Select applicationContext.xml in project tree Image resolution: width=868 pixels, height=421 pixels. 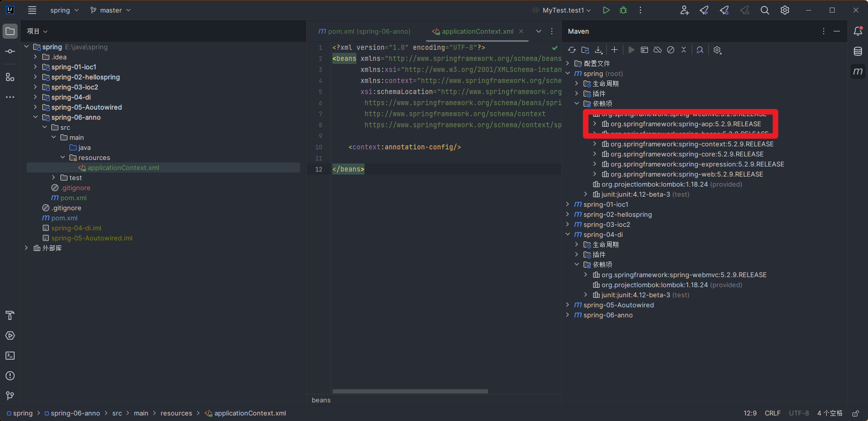[x=163, y=167]
